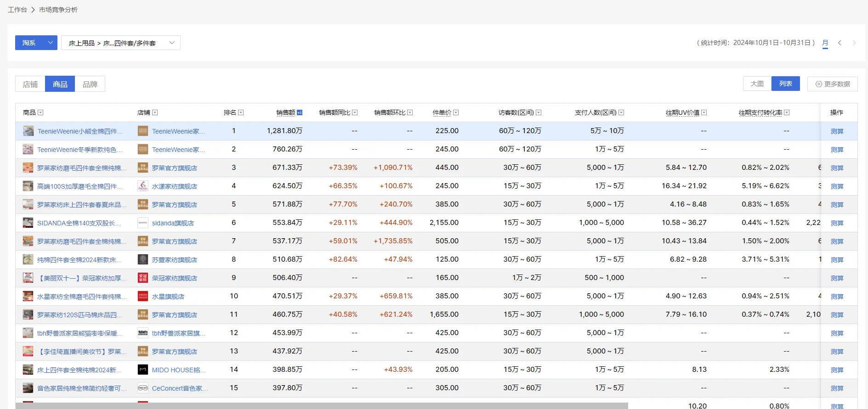The width and height of the screenshot is (868, 409).
Task: Click the 销售额 sort descending icon
Action: pyautogui.click(x=300, y=112)
